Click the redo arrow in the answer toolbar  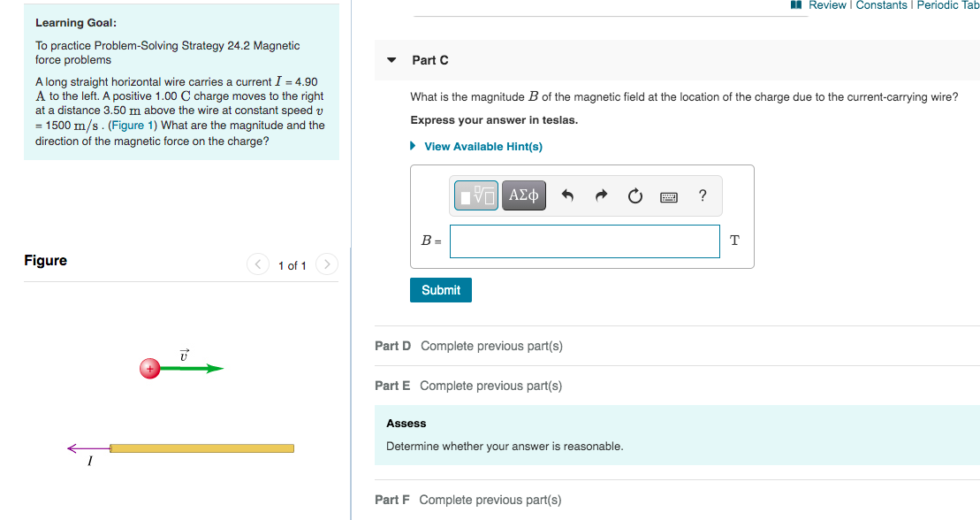(601, 195)
